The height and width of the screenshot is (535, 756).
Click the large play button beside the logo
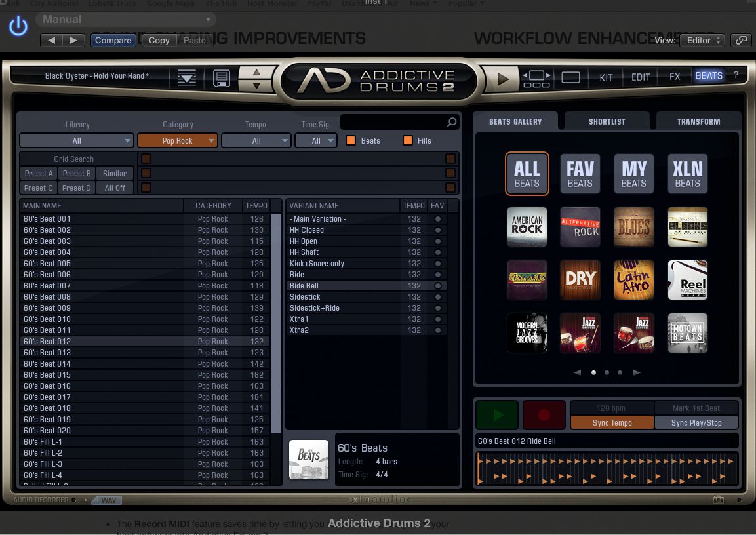(503, 79)
